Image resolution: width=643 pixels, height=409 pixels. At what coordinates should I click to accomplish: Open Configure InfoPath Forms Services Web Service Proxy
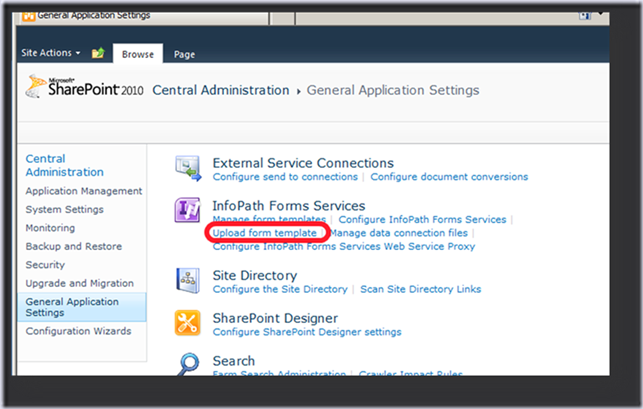[x=344, y=247]
